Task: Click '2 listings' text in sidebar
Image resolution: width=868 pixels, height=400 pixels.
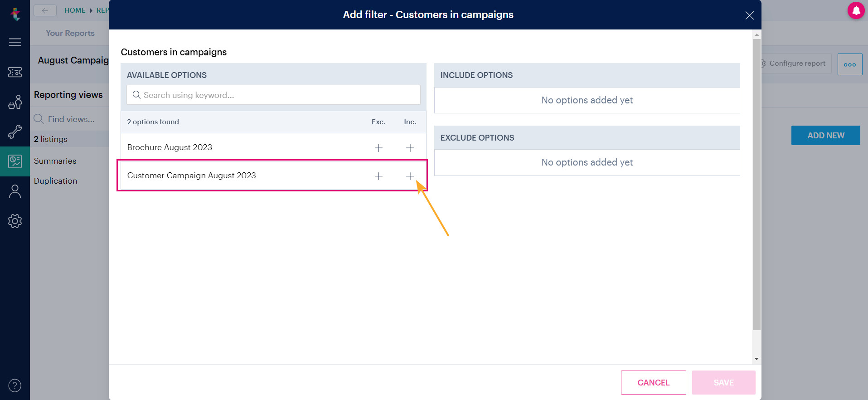Action: [50, 139]
